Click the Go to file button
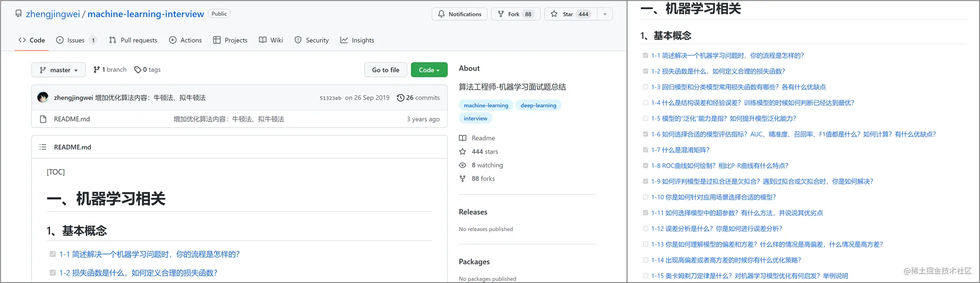 pos(385,70)
